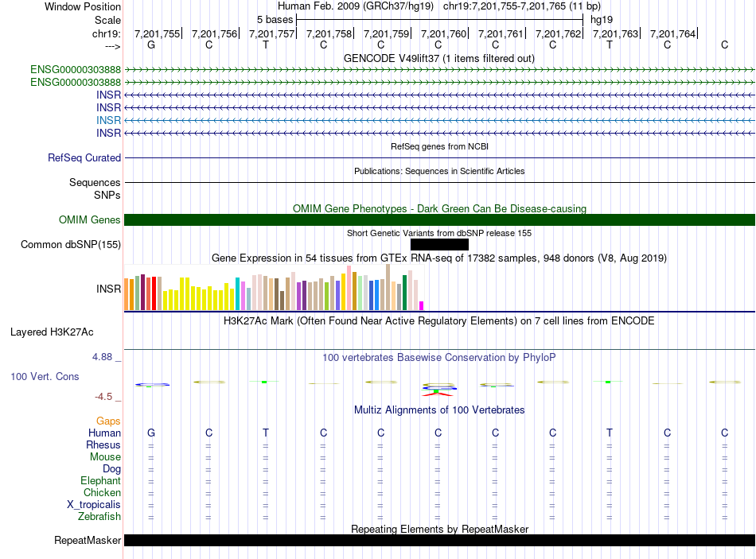Select the Zebrafish alignment row label
The height and width of the screenshot is (559, 756).
99,517
